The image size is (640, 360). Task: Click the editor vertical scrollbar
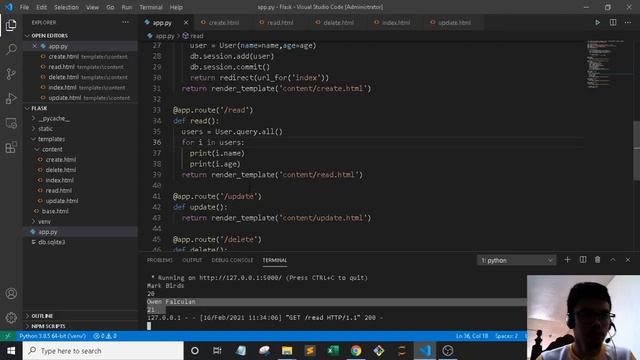click(636, 150)
